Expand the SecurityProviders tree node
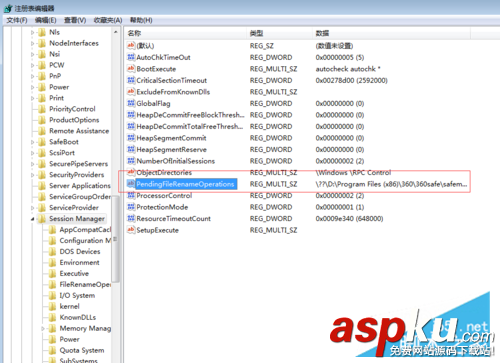The width and height of the screenshot is (500, 363). (x=32, y=175)
